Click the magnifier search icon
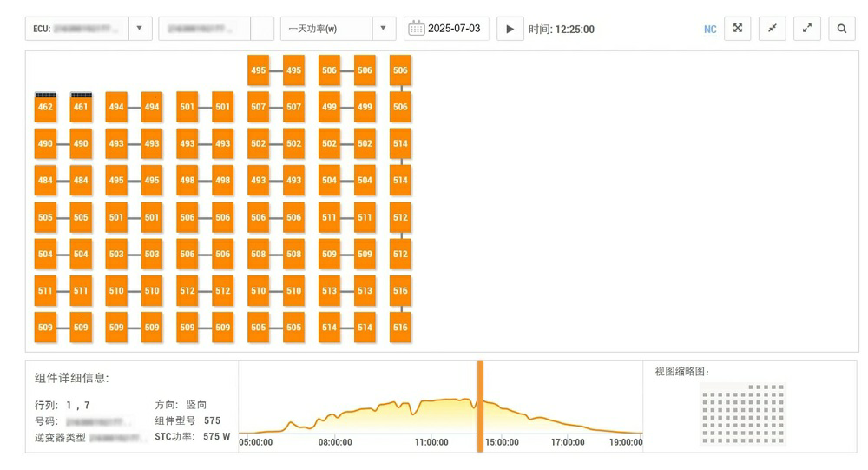 coord(841,29)
